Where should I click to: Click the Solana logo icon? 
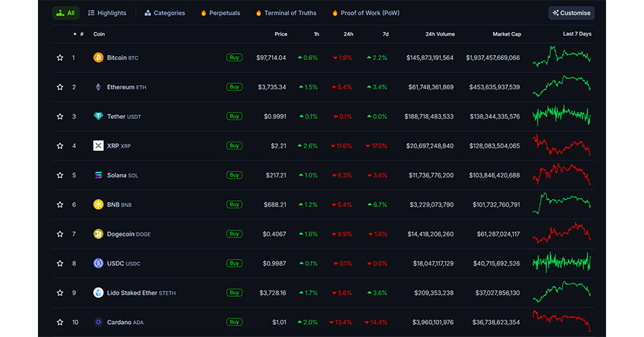(98, 175)
